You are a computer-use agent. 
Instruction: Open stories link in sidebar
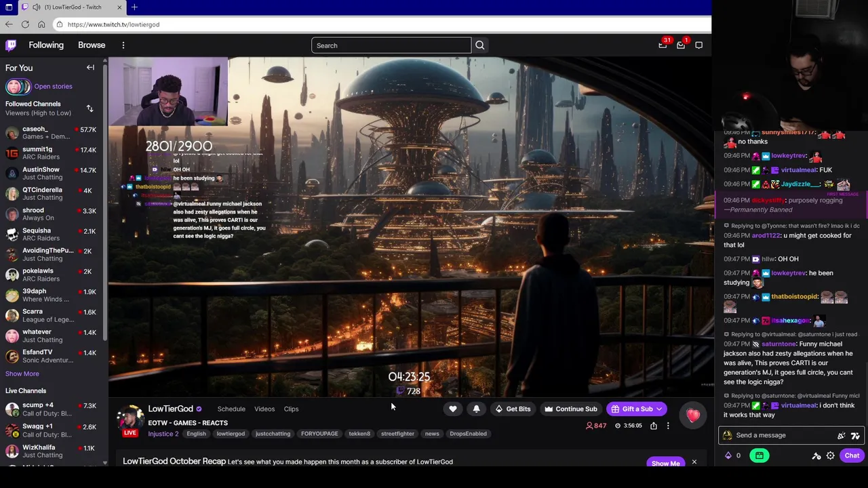click(x=53, y=87)
